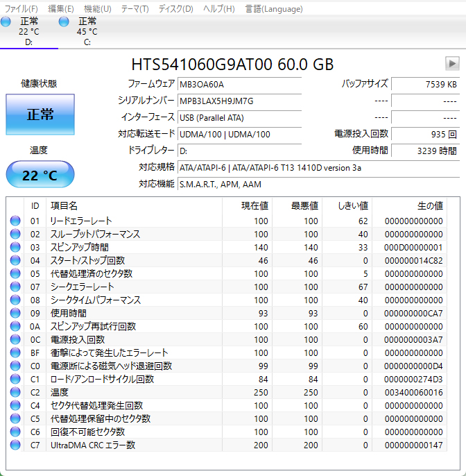Switch to the C: drive tab at 45 °C

pyautogui.click(x=87, y=31)
